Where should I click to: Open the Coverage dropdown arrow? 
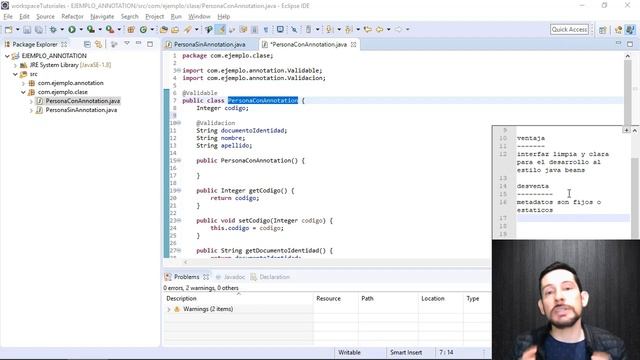click(x=100, y=29)
